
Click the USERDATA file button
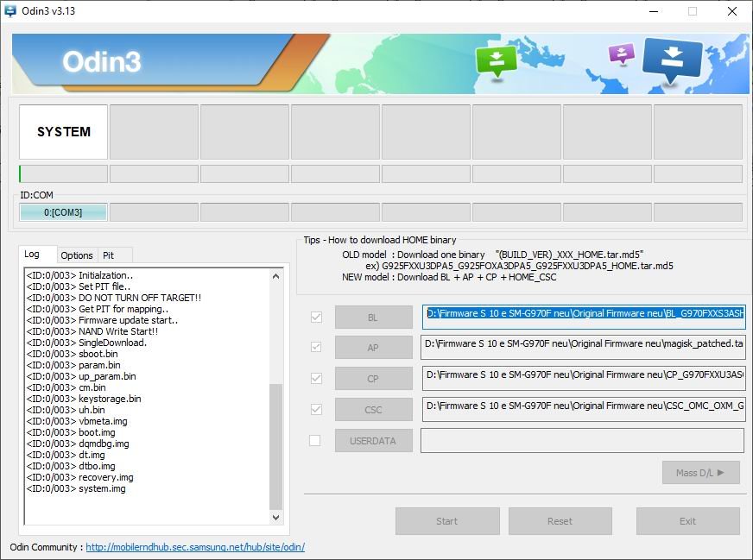tap(374, 441)
